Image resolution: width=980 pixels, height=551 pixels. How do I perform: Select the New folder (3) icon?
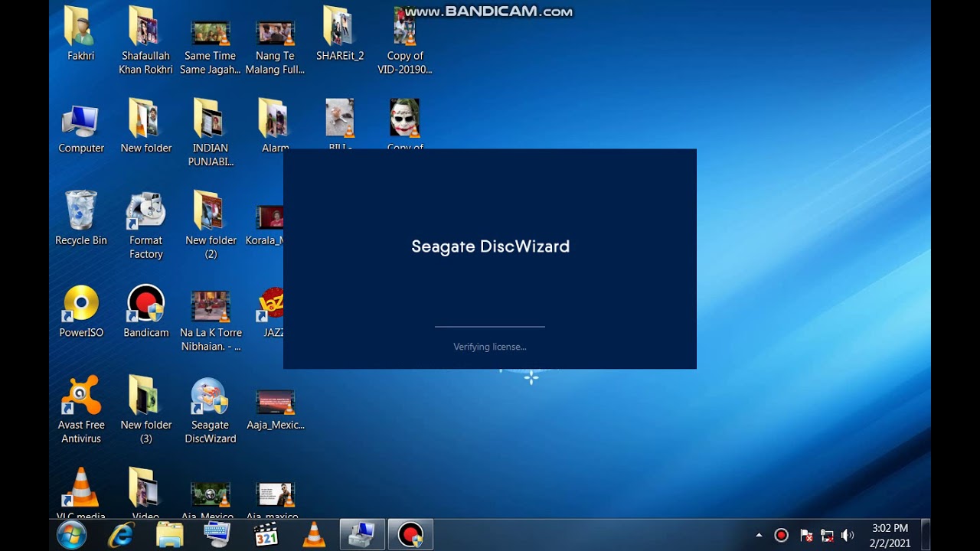(x=145, y=410)
